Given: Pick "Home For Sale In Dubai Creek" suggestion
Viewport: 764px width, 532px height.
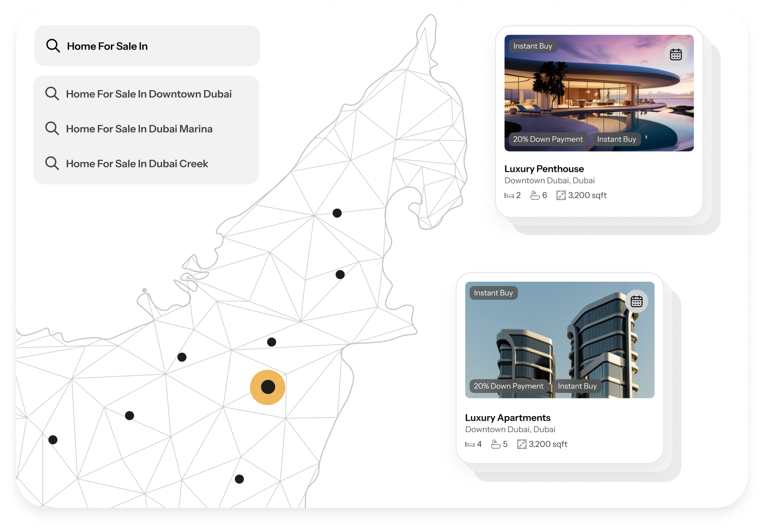Looking at the screenshot, I should (137, 164).
